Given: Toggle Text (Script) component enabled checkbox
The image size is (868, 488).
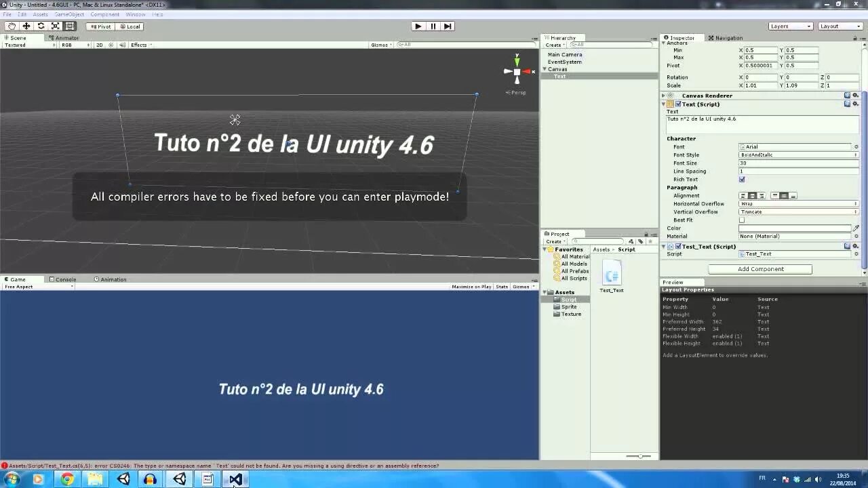Looking at the screenshot, I should [678, 104].
